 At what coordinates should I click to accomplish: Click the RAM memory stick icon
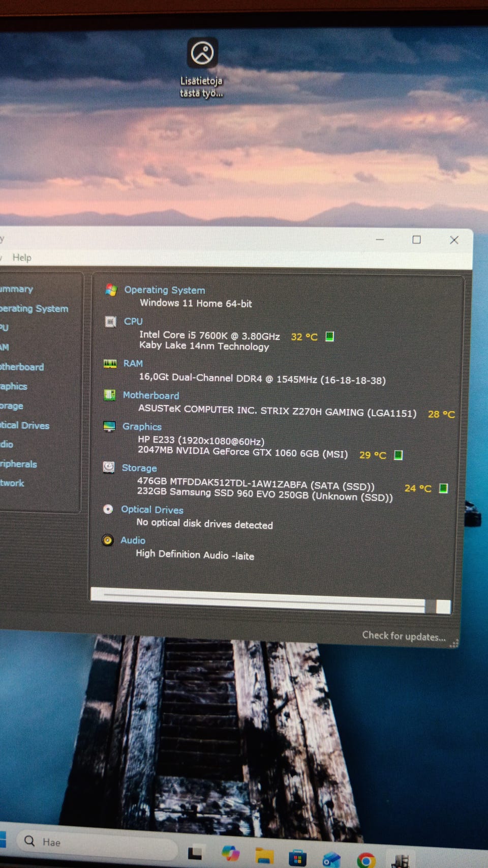[110, 363]
